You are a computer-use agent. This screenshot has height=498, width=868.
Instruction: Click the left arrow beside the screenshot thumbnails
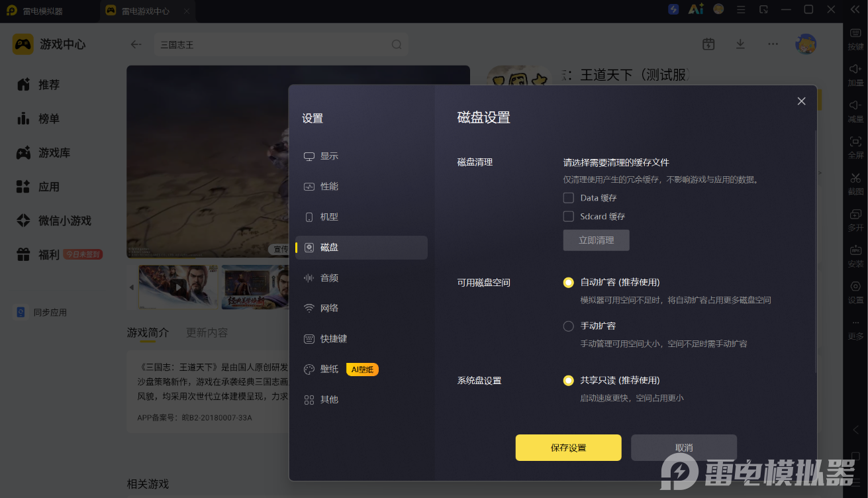pos(131,287)
